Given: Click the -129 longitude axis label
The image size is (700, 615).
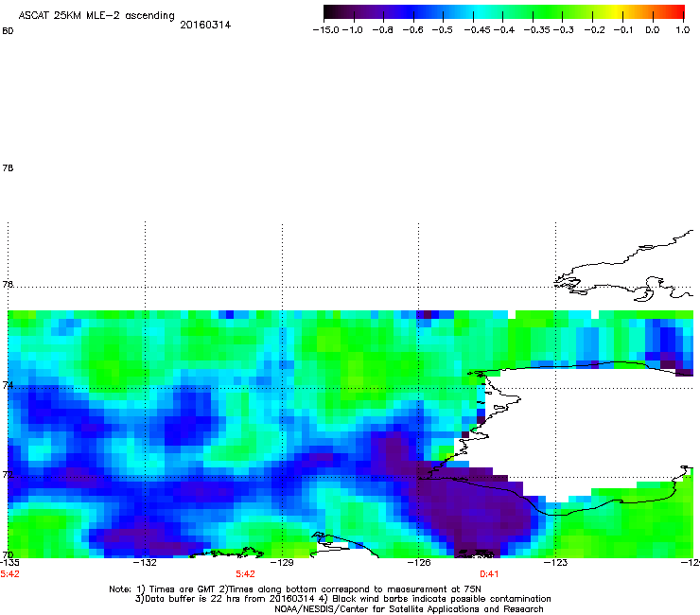Looking at the screenshot, I should pos(282,563).
